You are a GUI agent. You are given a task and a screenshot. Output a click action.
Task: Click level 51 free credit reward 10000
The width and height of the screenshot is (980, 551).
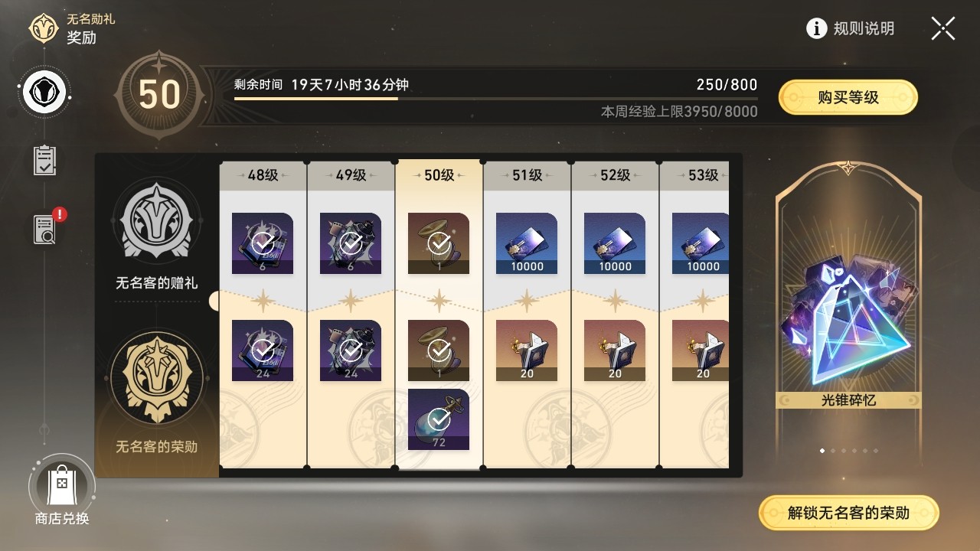click(x=527, y=243)
